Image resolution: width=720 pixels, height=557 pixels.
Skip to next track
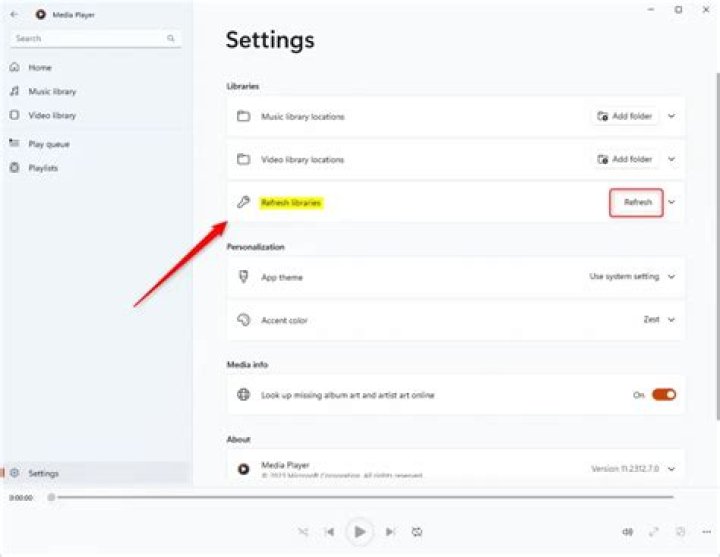pos(390,532)
